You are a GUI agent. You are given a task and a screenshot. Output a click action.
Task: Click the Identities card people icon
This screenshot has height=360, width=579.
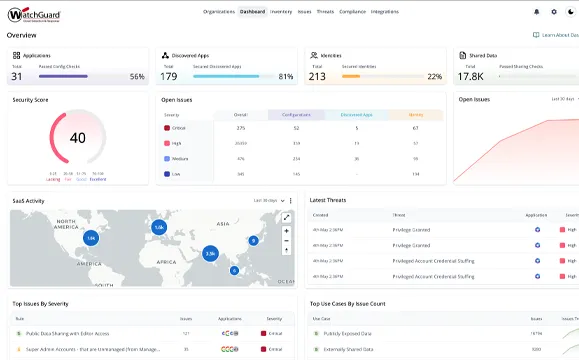[x=314, y=55]
